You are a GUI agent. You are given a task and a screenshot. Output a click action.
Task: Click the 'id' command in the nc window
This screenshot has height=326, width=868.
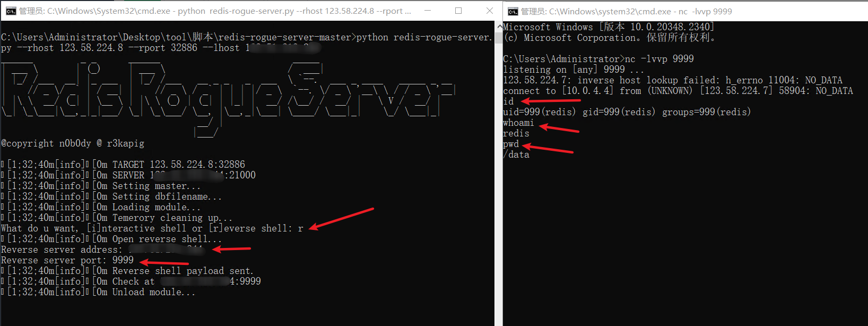click(508, 101)
